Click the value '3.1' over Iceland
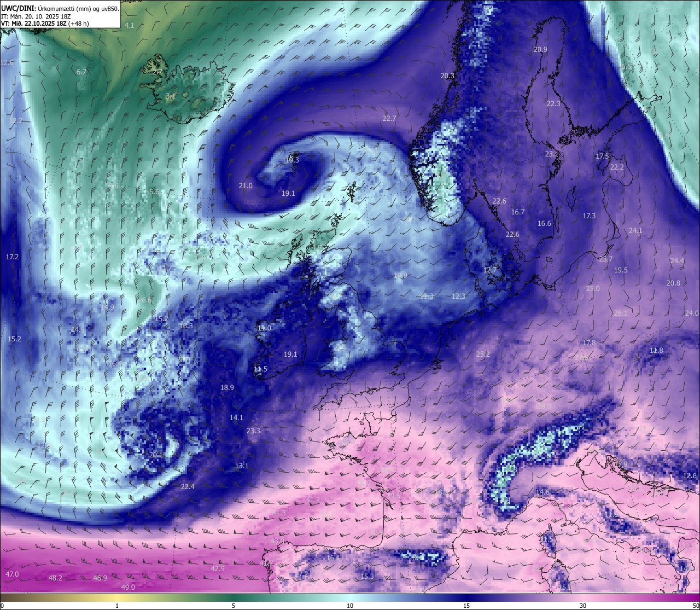This screenshot has width=700, height=610. (x=171, y=96)
